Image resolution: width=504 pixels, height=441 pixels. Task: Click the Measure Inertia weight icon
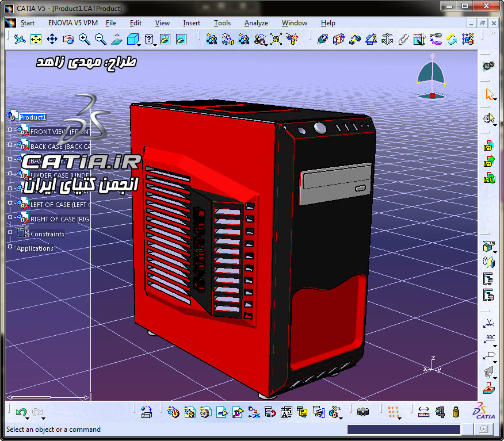pyautogui.click(x=456, y=412)
